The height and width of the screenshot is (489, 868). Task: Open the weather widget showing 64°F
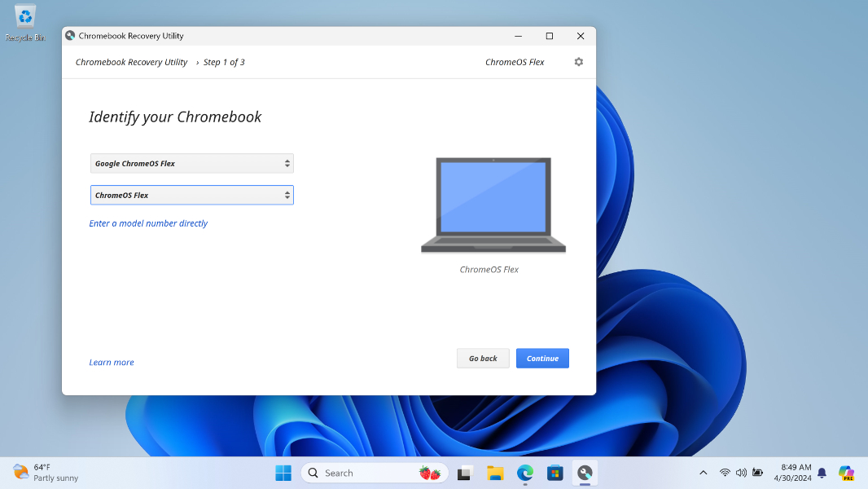pyautogui.click(x=46, y=473)
